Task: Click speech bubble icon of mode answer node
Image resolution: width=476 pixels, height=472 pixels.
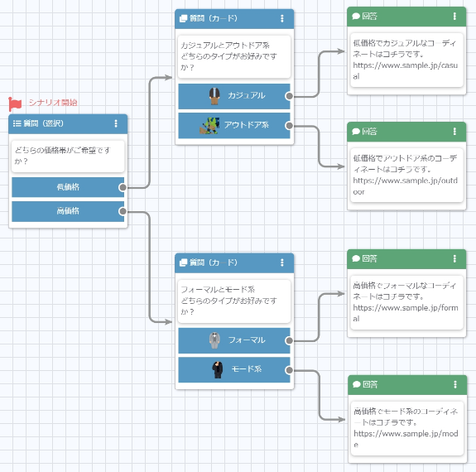Action: coord(357,384)
